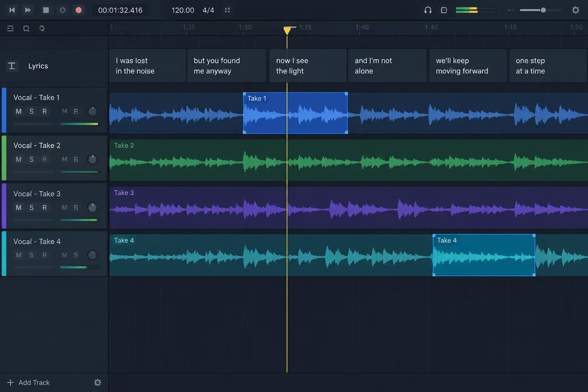Select lyric block 'I was lost in the noise'
The image size is (588, 392).
point(147,65)
